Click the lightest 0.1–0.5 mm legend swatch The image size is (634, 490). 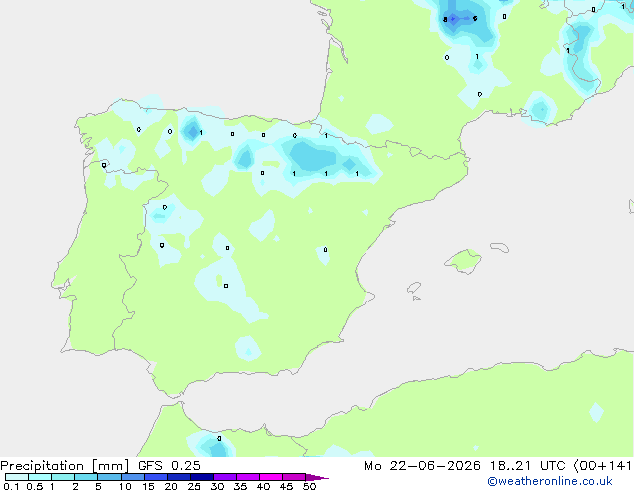(17, 477)
